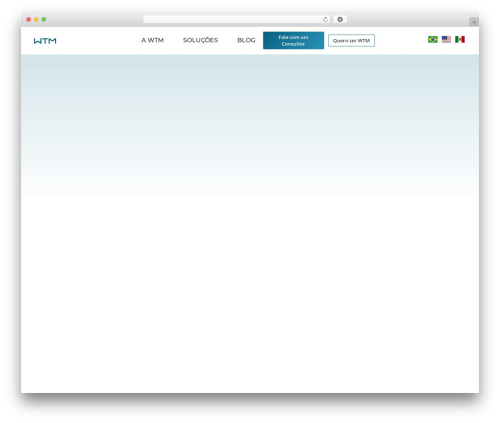500x423 pixels.
Task: Open the WTM logo home link
Action: [x=45, y=41]
